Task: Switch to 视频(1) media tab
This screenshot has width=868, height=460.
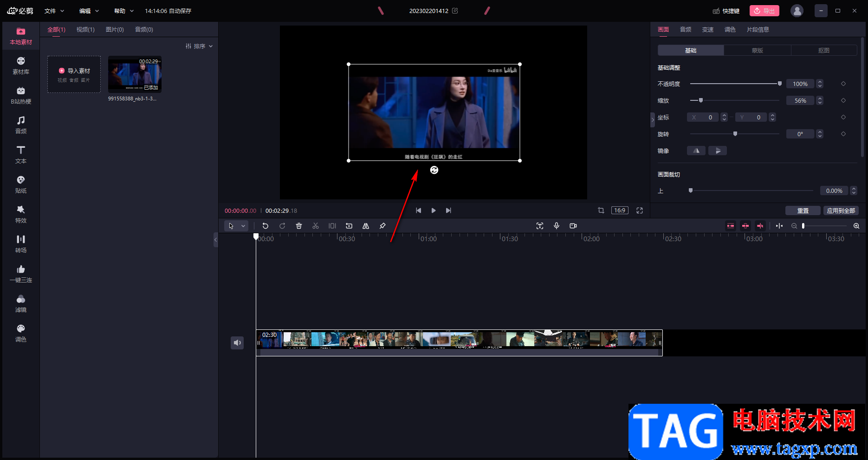Action: [x=85, y=30]
